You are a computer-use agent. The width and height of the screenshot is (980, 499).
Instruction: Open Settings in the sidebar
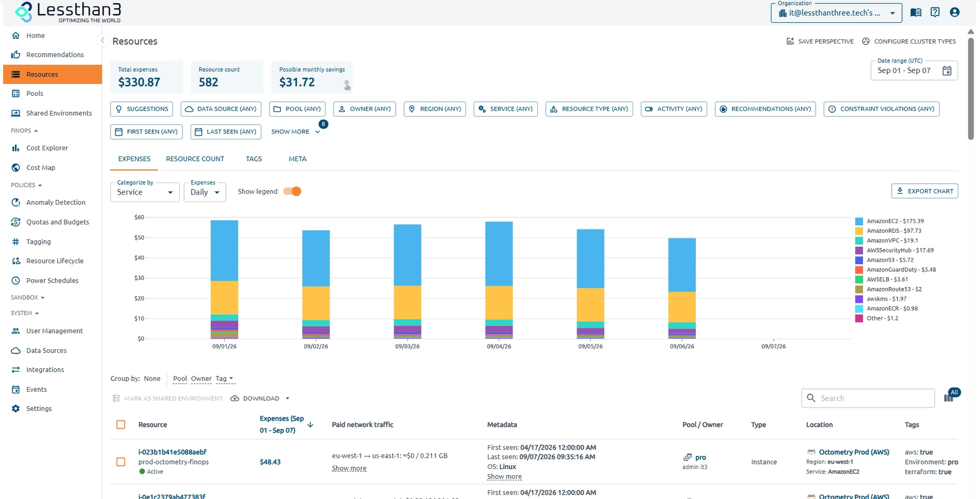[x=39, y=409]
